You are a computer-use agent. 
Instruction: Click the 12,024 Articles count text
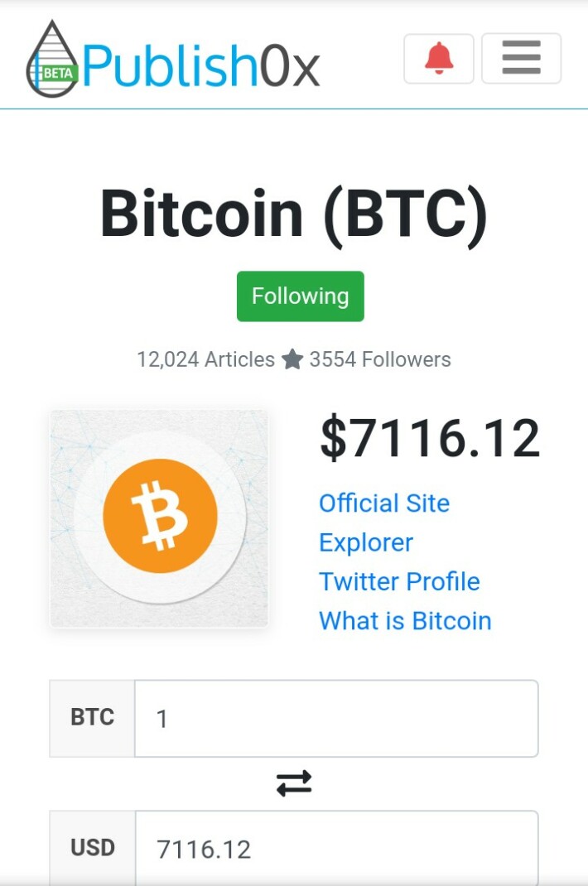tap(205, 359)
